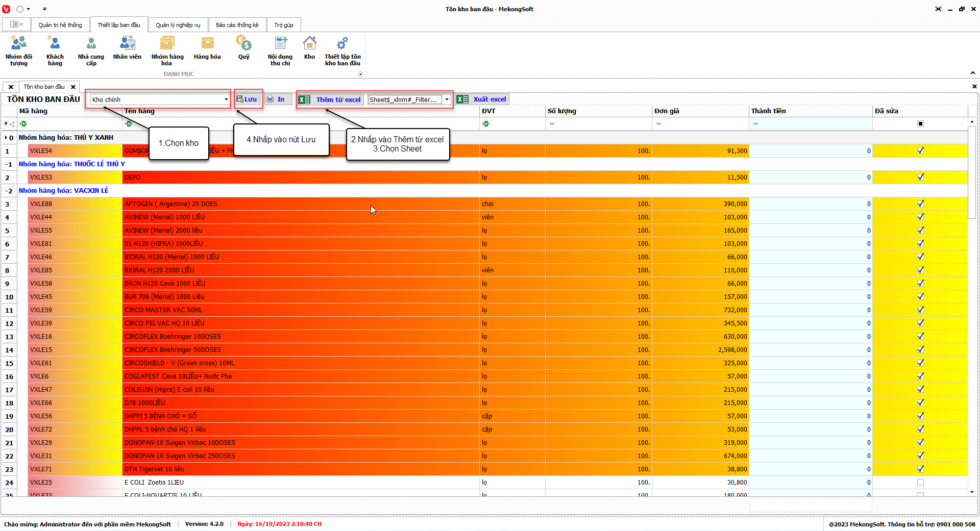The image size is (980, 531).
Task: Open the Kho chính warehouse dropdown
Action: pos(226,99)
